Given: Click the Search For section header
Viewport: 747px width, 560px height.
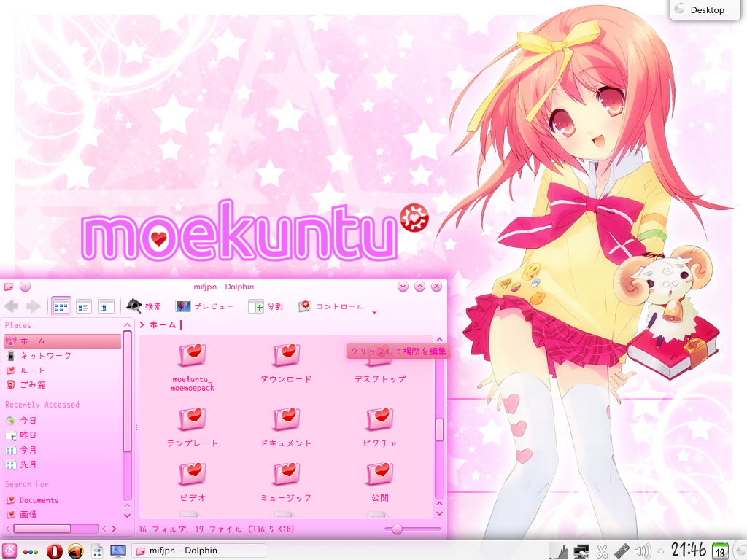Looking at the screenshot, I should tap(27, 484).
